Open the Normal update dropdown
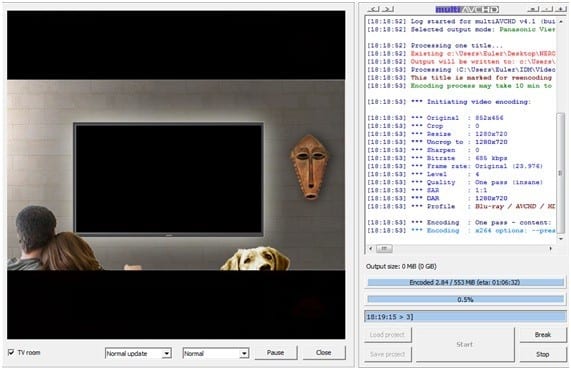Image resolution: width=571 pixels, height=370 pixels. pos(138,353)
